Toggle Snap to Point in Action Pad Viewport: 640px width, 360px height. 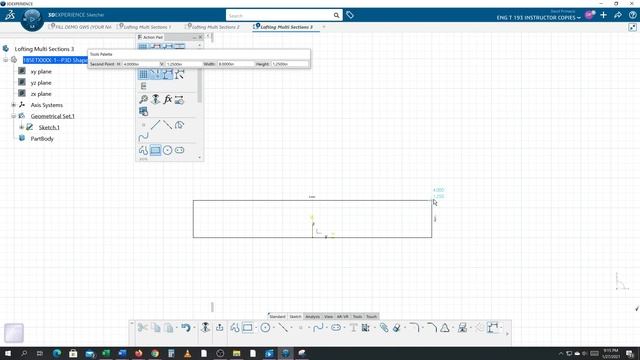156,74
